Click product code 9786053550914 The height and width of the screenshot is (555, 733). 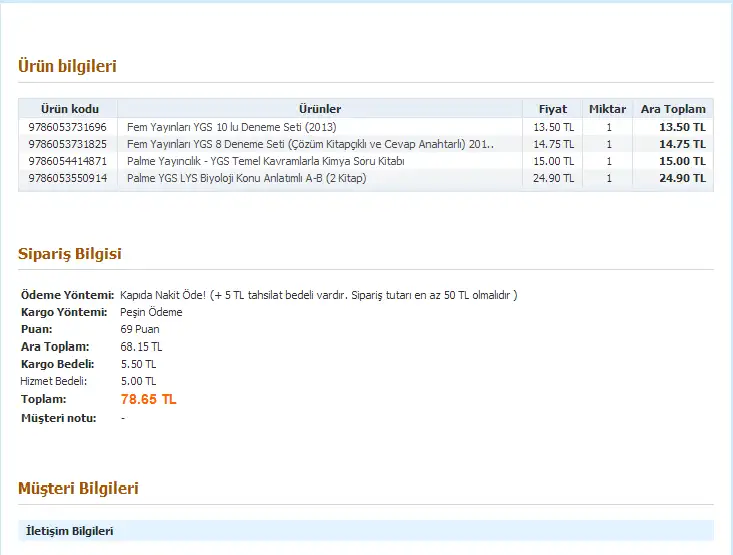coord(67,178)
